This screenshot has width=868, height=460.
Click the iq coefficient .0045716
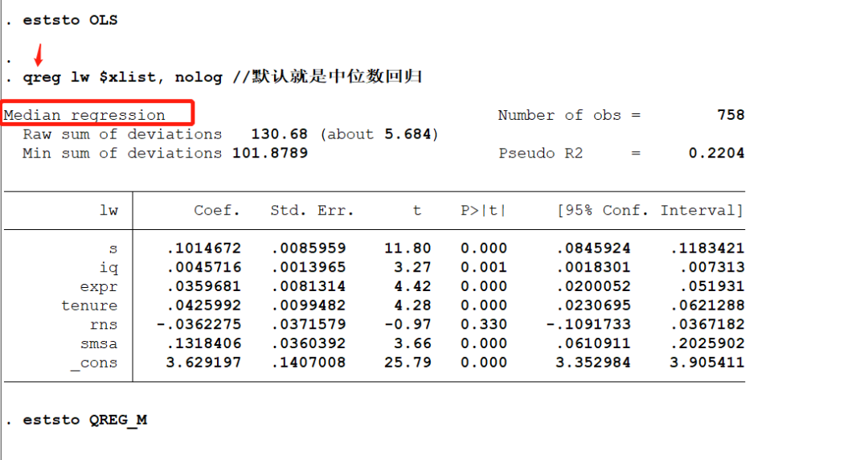[203, 268]
